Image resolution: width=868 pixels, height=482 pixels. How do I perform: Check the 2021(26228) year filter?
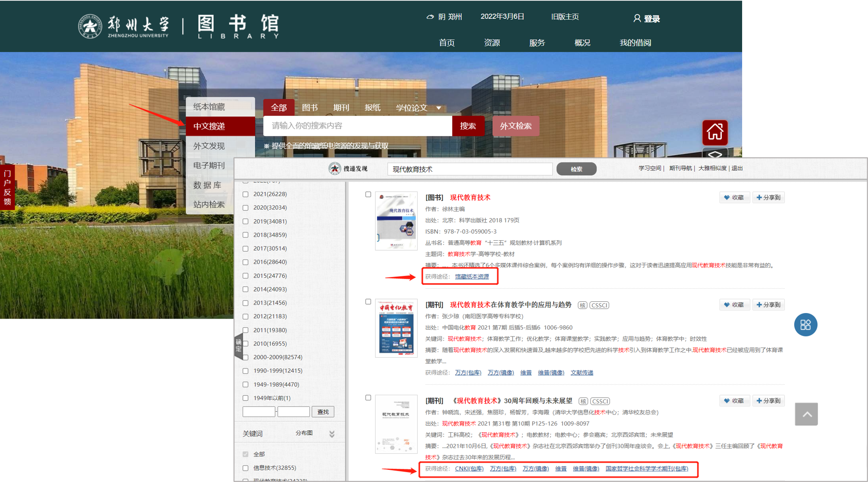[x=246, y=194]
